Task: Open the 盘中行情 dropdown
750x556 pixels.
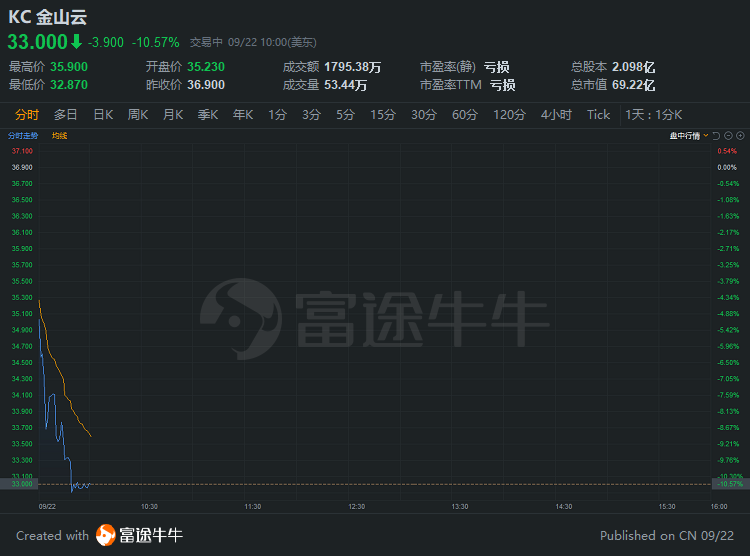Action: (x=689, y=136)
